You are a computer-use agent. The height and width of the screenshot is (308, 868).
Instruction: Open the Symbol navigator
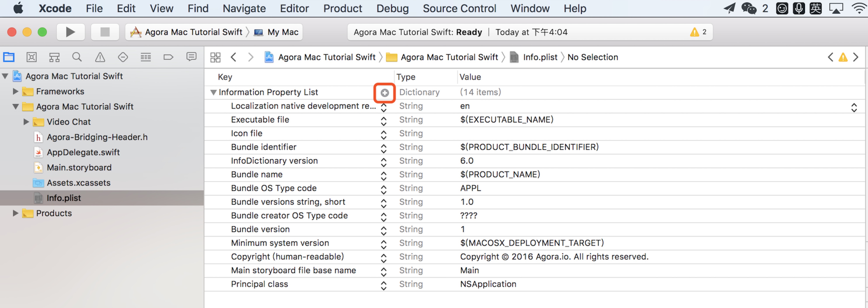54,57
